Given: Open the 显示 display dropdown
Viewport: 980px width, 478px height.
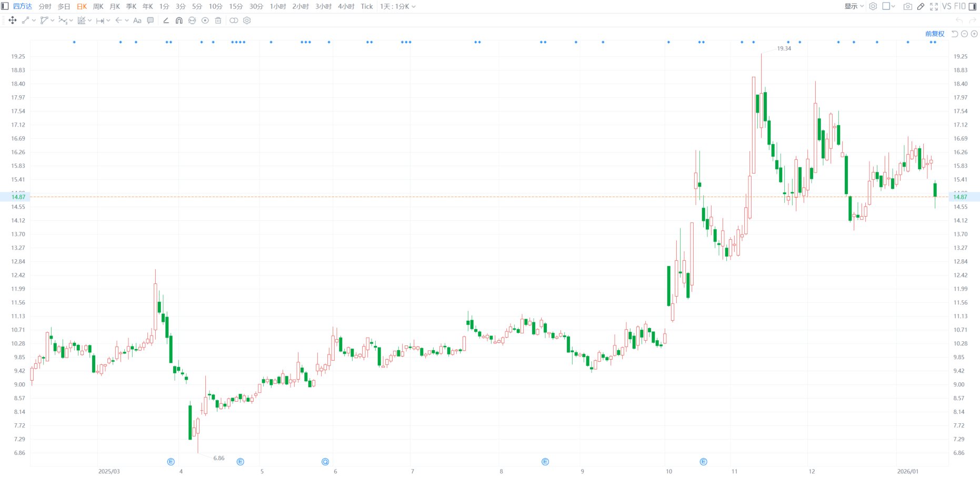Looking at the screenshot, I should [x=854, y=6].
